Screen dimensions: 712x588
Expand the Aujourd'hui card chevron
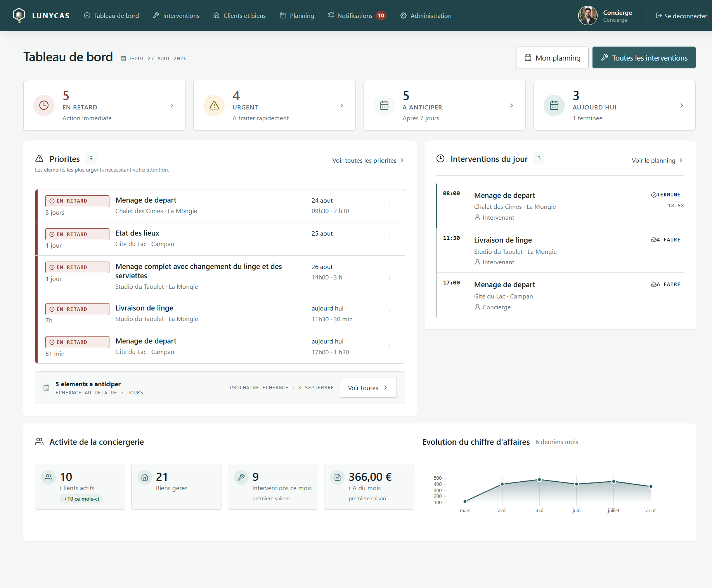(x=682, y=106)
